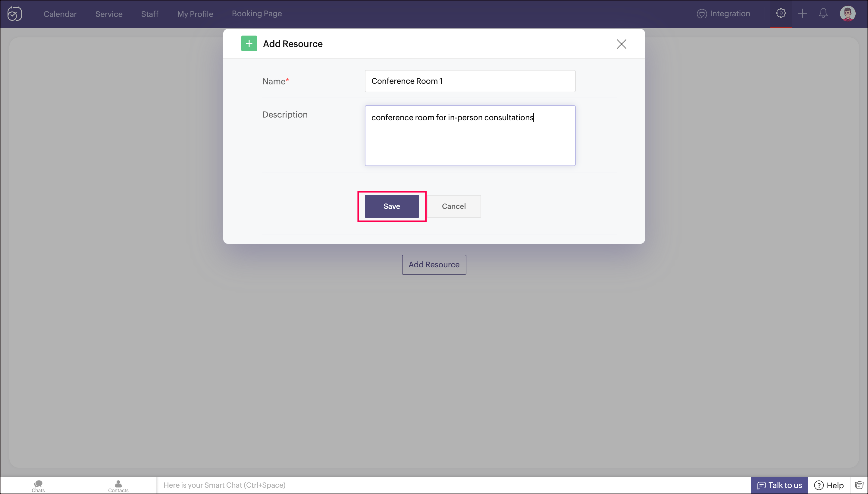Image resolution: width=868 pixels, height=494 pixels.
Task: Open the Help link
Action: coord(829,485)
